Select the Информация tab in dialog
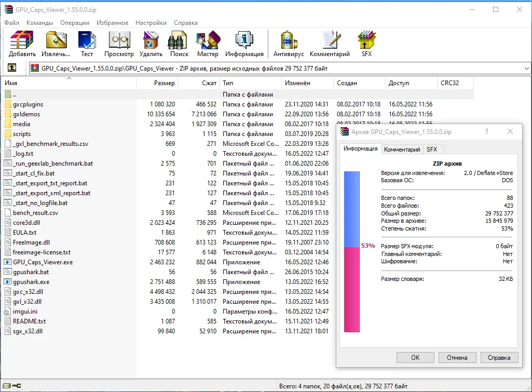Screen dimensions: 532x392 [x=360, y=148]
